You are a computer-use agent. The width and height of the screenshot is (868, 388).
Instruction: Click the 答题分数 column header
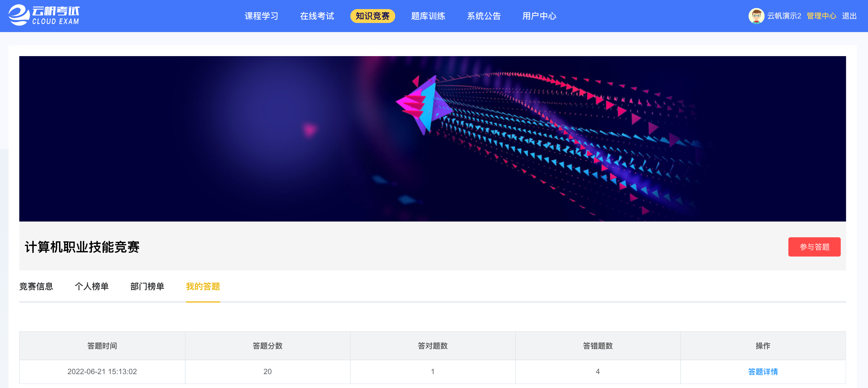point(268,346)
